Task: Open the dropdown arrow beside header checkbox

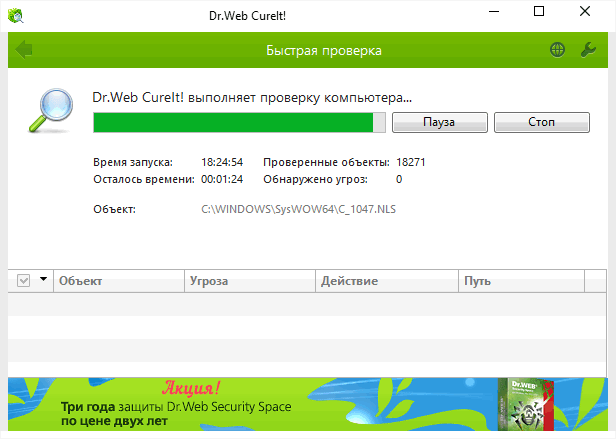Action: pos(44,279)
